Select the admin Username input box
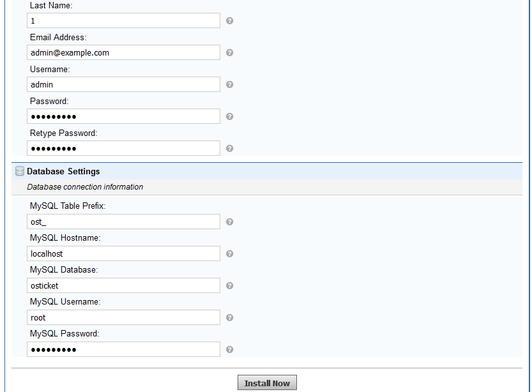Screen dimensions: 532x392 tap(124, 84)
